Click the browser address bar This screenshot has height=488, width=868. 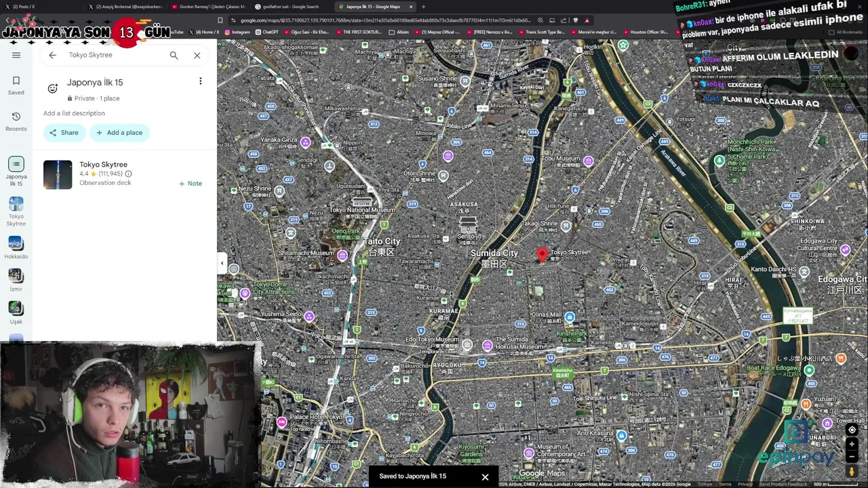coord(387,20)
